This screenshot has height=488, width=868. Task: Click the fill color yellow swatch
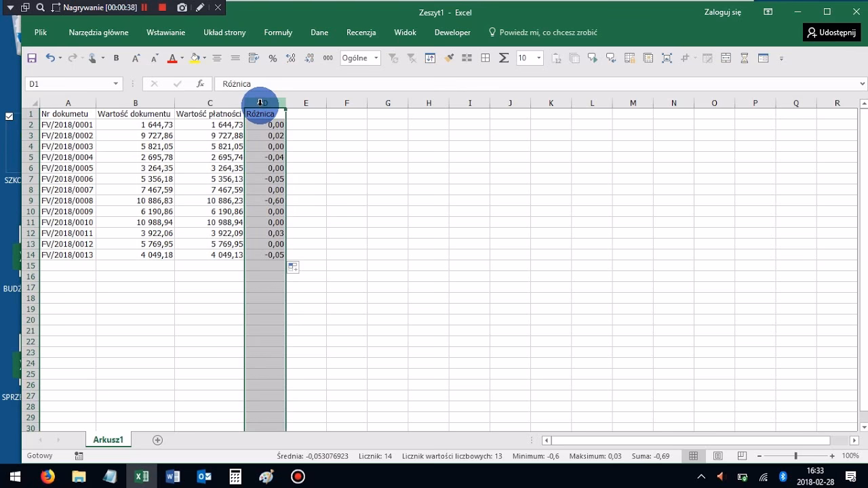coord(194,58)
